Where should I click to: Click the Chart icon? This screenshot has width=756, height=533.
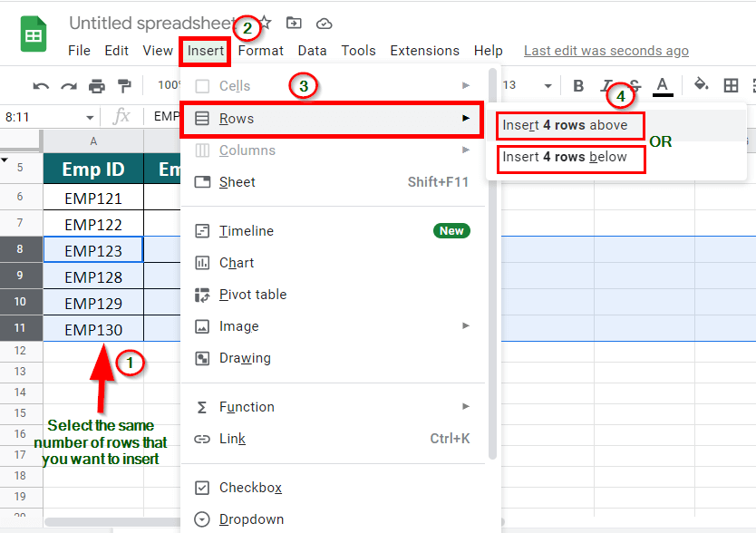tap(202, 263)
